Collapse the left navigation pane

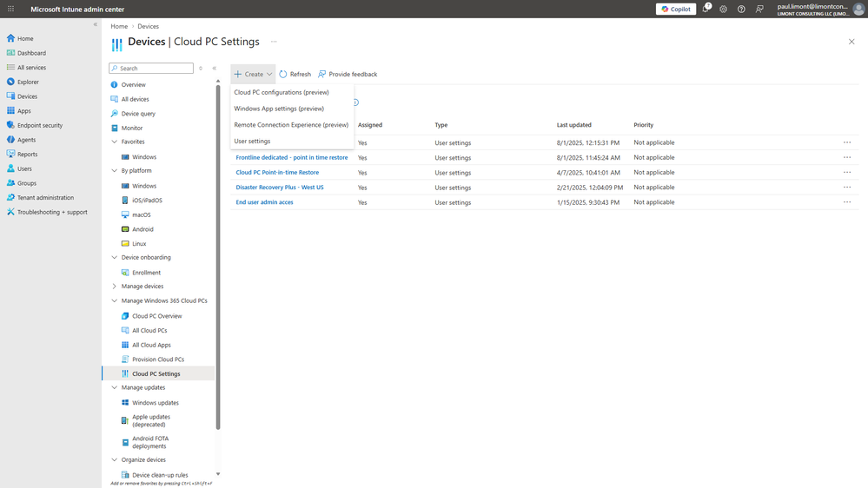tap(96, 24)
